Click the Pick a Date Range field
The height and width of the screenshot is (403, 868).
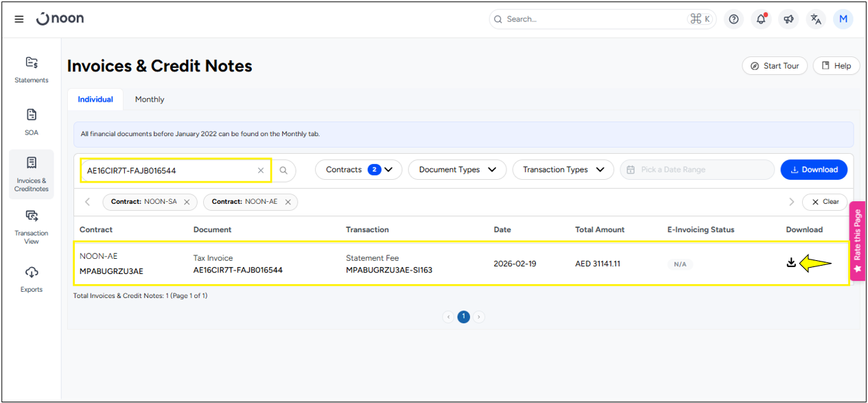(697, 170)
